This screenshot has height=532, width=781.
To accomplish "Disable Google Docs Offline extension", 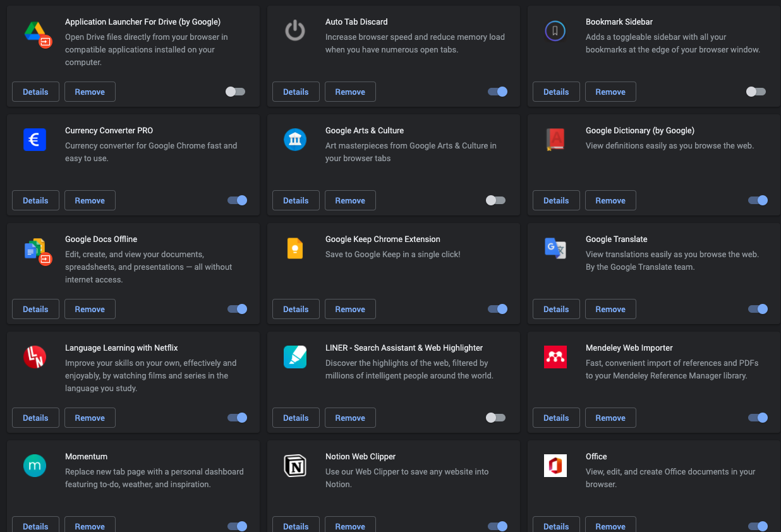I will coord(238,309).
